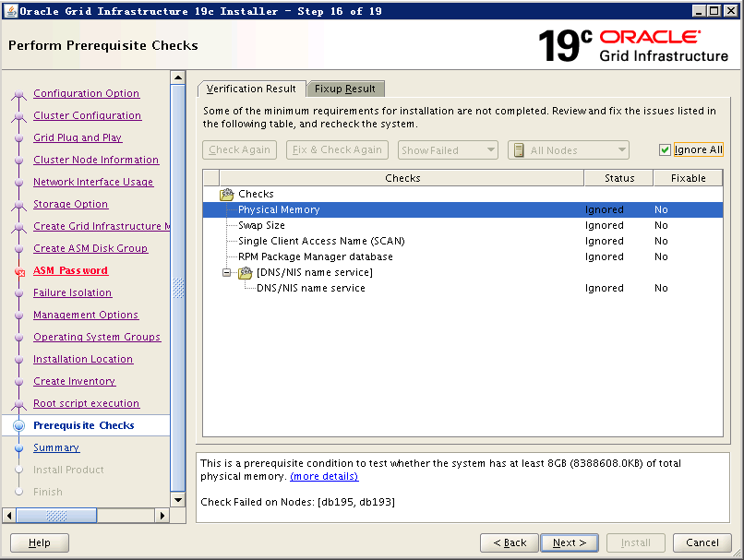Click the sidebar horizontal scrollbar thumb
Image resolution: width=744 pixels, height=560 pixels.
tap(56, 516)
